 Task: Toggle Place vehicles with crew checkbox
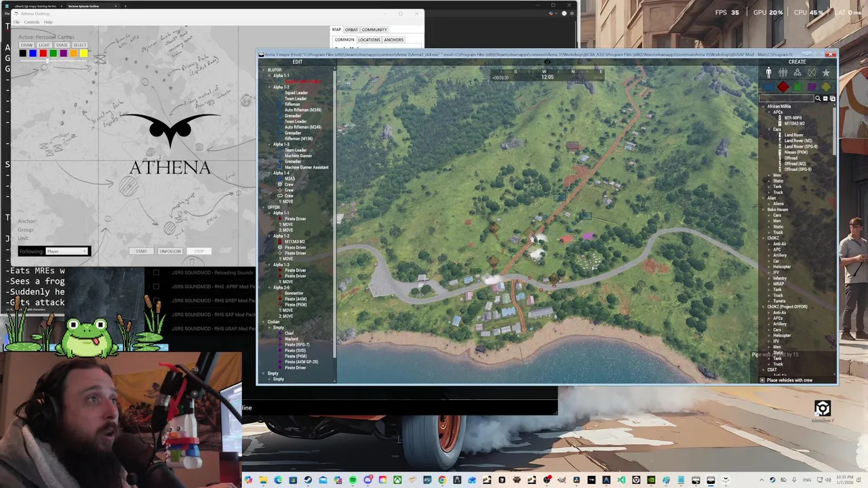pyautogui.click(x=762, y=380)
